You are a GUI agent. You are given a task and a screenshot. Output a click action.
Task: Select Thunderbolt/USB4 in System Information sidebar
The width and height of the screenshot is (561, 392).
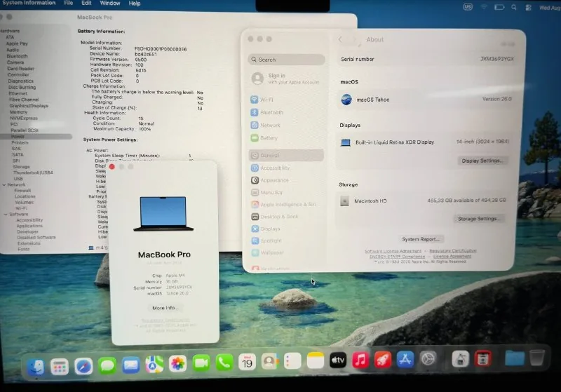33,173
